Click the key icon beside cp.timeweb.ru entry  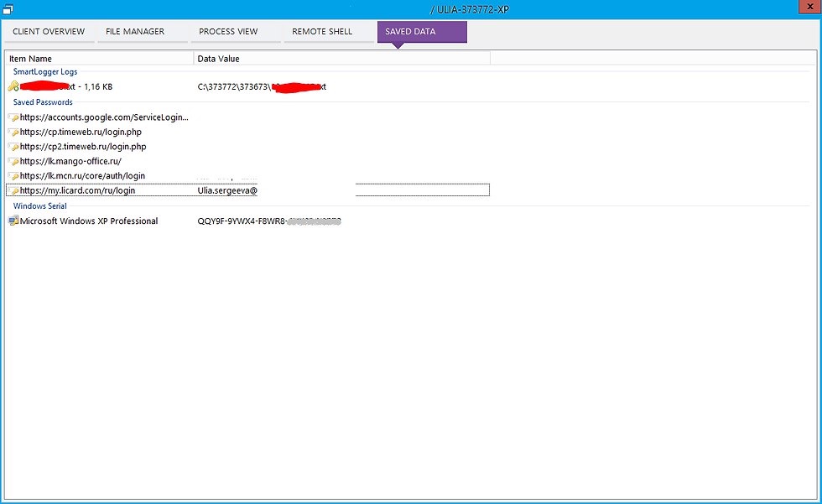coord(14,132)
